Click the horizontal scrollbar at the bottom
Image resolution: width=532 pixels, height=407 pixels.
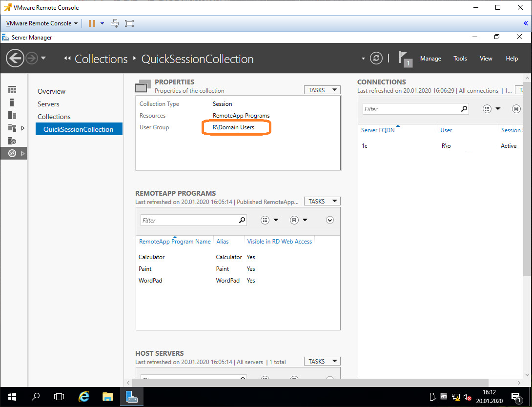pyautogui.click(x=310, y=383)
